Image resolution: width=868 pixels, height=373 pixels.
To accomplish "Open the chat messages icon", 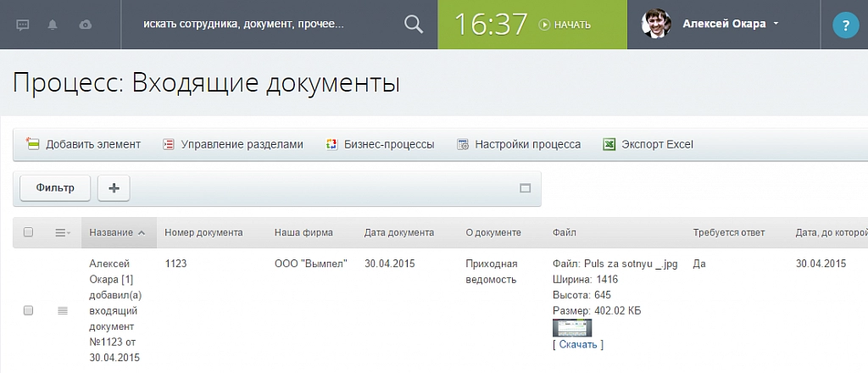I will [23, 25].
